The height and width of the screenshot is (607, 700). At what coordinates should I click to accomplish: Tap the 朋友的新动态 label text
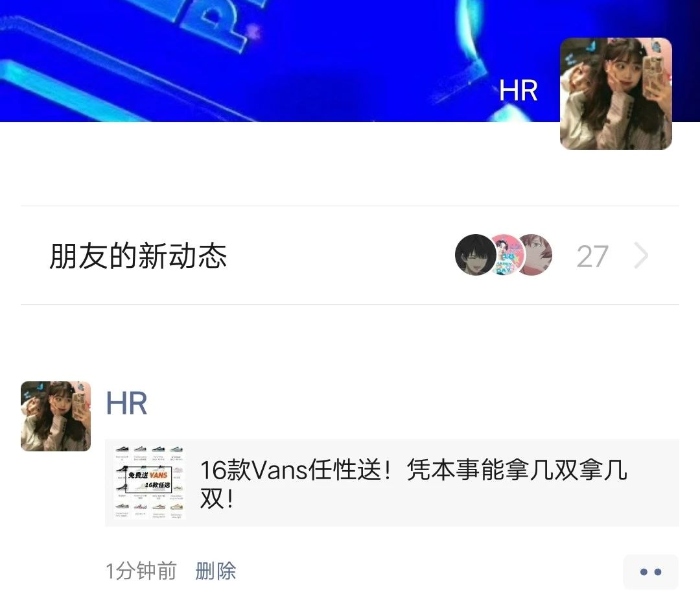pyautogui.click(x=138, y=256)
